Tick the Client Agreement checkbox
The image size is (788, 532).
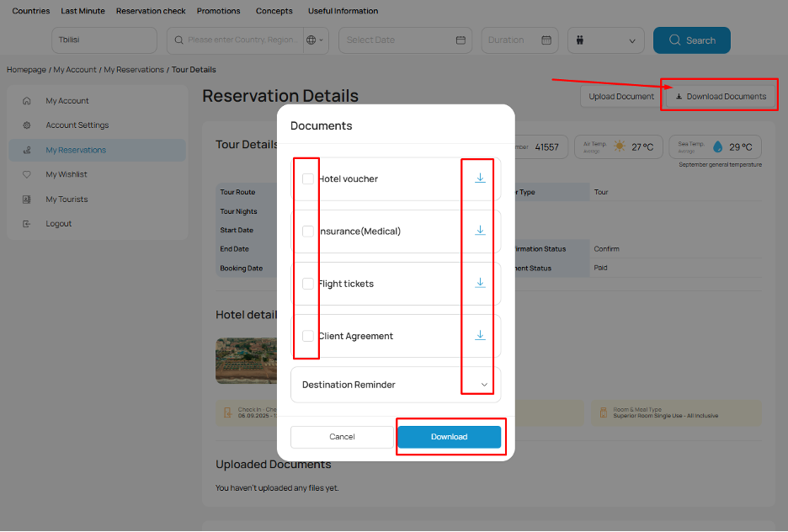pos(307,336)
